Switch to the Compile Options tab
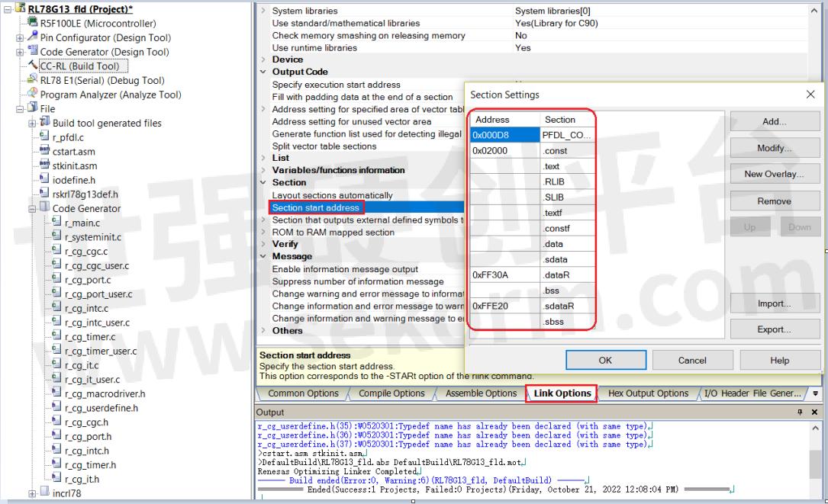Screen dimensions: 828x504 click(x=391, y=393)
